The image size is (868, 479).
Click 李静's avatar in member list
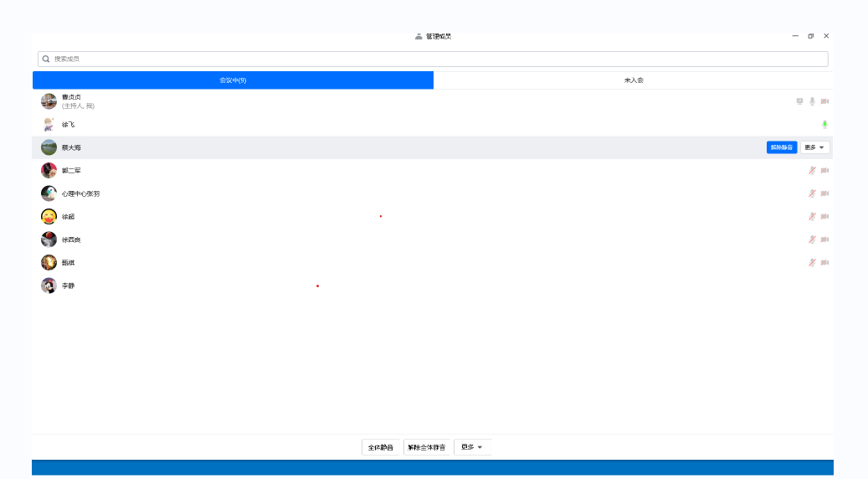[49, 286]
